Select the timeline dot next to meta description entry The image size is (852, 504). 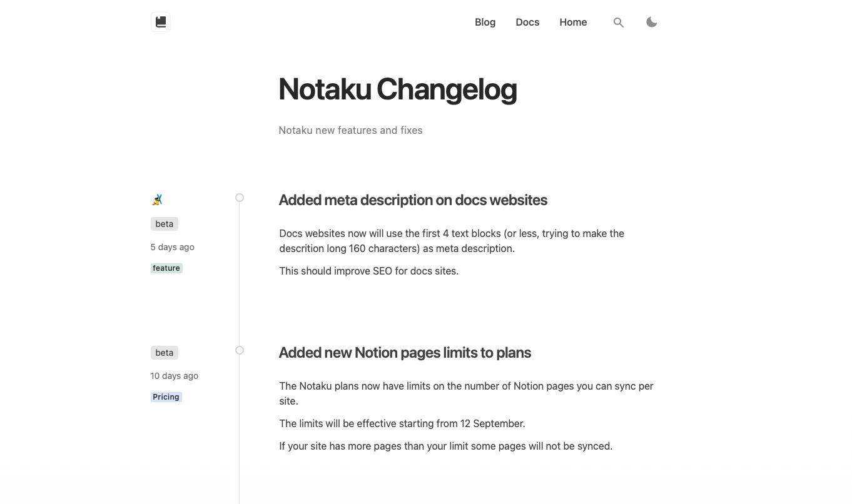(x=240, y=197)
